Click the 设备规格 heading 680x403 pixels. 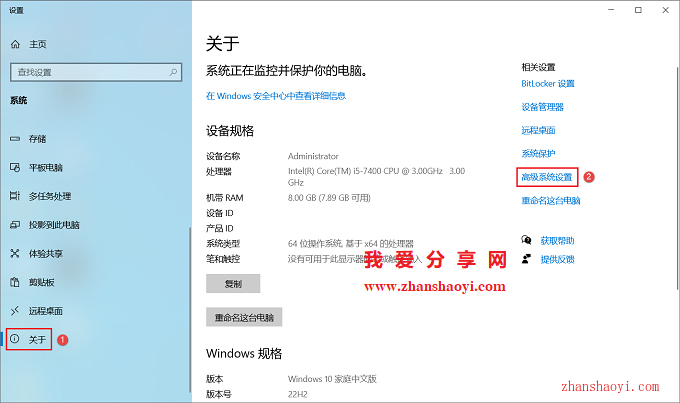(x=230, y=131)
